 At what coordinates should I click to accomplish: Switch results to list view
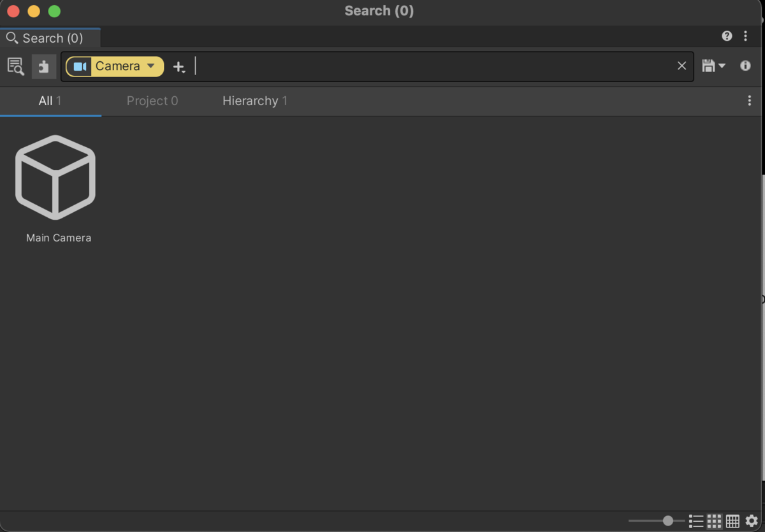click(x=696, y=521)
